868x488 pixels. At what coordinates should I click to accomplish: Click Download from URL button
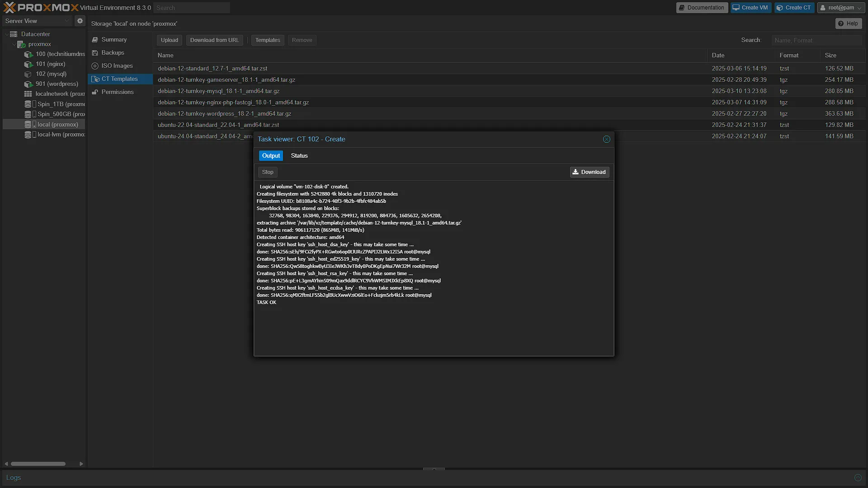(x=214, y=40)
